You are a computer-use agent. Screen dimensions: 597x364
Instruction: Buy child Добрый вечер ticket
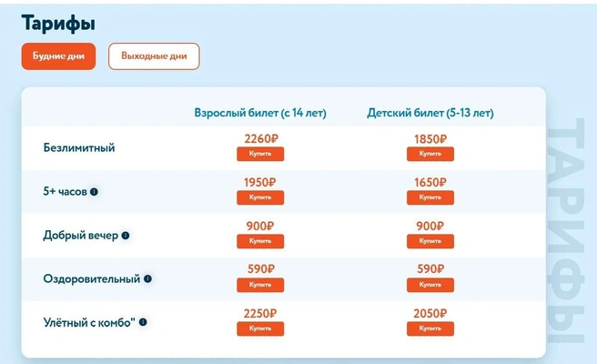[x=430, y=241]
